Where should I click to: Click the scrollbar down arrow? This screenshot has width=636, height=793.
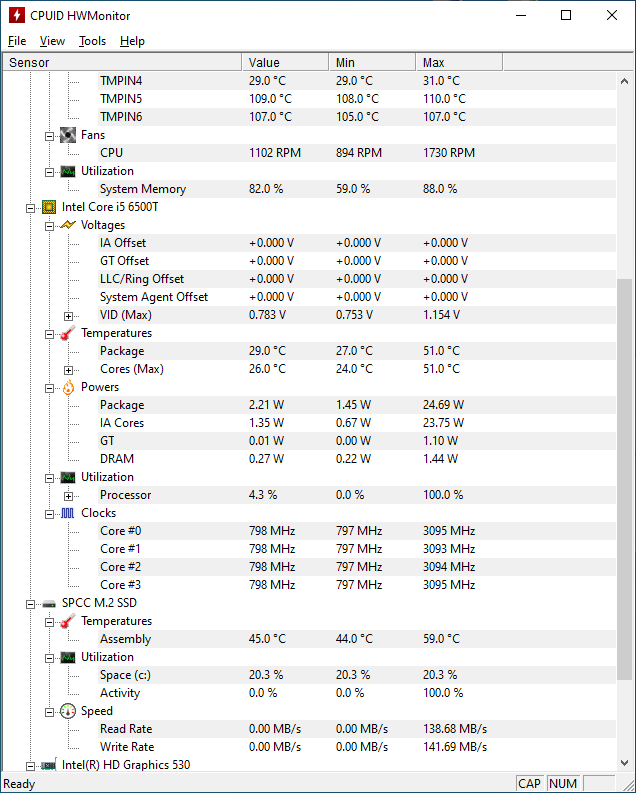[624, 762]
